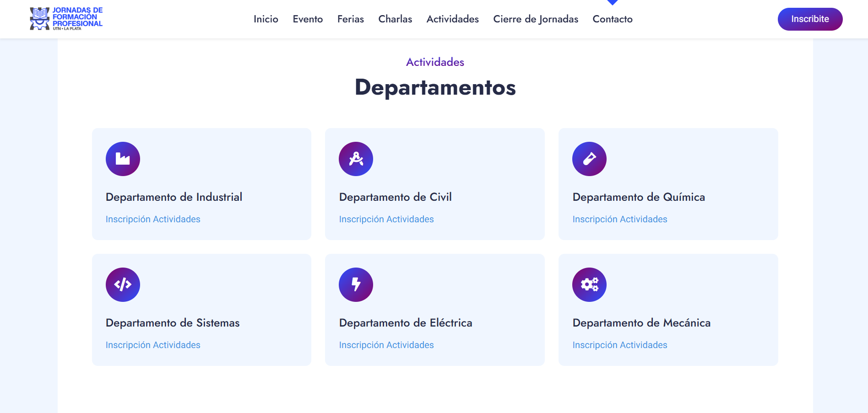Screen dimensions: 868x413
Task: Open Cierre de Jornadas menu item
Action: (536, 19)
